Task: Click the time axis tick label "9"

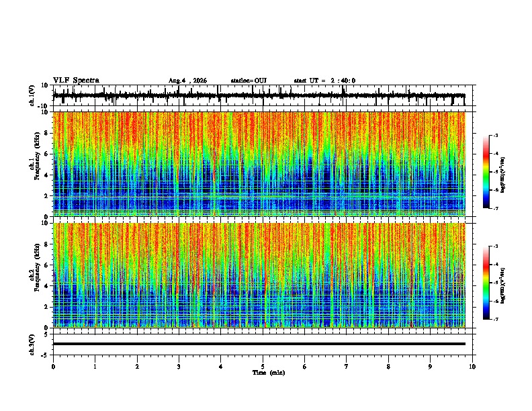Action: coord(430,367)
